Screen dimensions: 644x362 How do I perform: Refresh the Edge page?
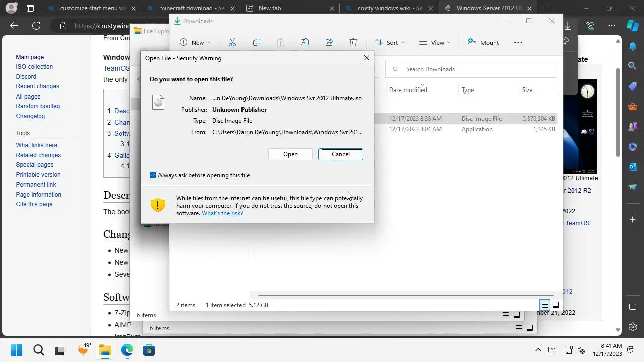(36, 26)
